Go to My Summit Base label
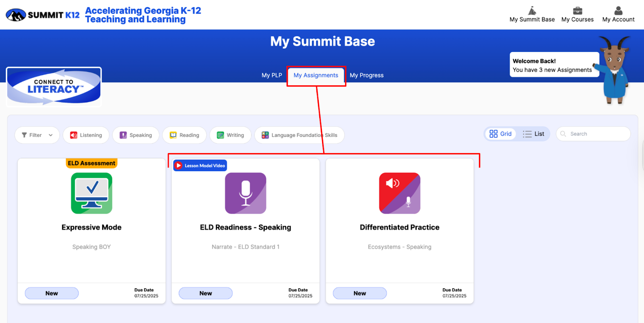This screenshot has height=323, width=644. (x=532, y=19)
